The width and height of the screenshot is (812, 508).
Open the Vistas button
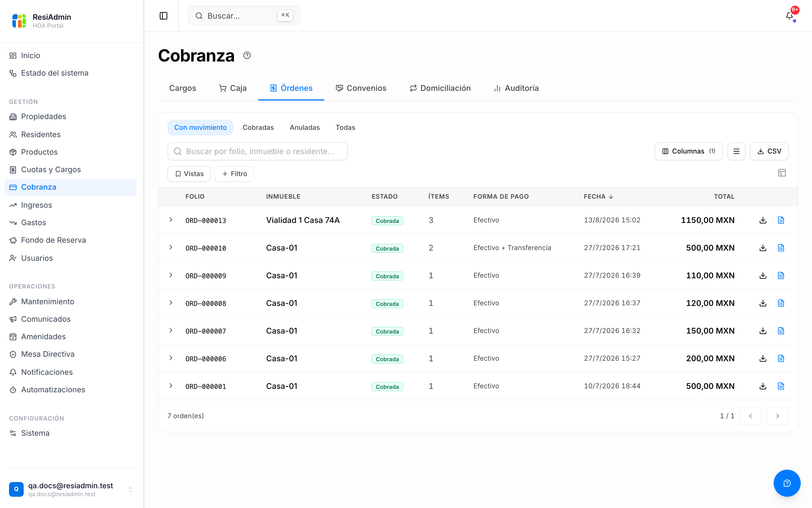pos(189,174)
